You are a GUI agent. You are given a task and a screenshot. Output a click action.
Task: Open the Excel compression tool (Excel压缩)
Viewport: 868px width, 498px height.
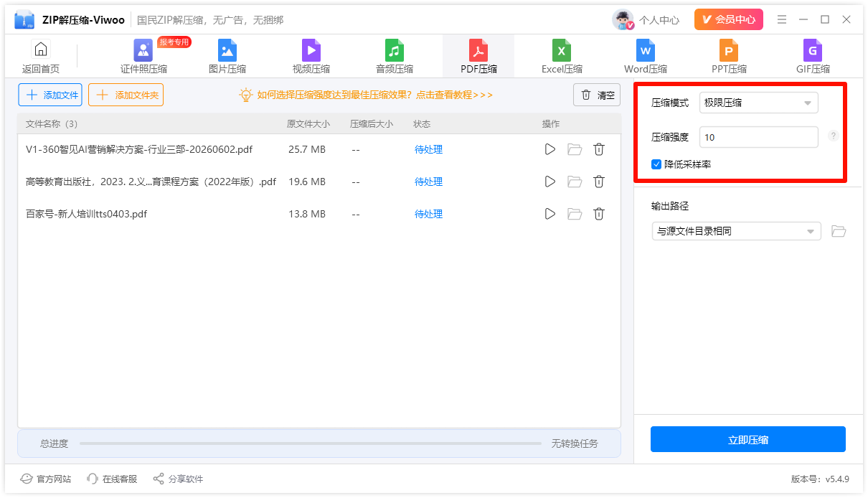(x=562, y=57)
